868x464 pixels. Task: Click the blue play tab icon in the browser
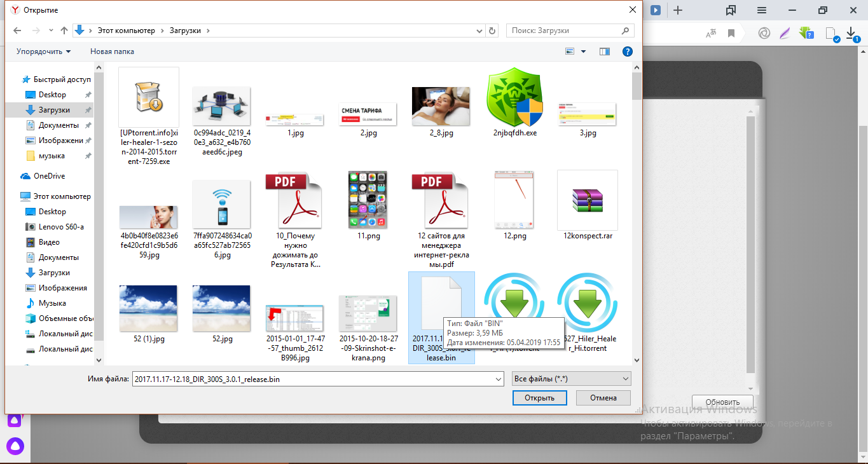656,10
